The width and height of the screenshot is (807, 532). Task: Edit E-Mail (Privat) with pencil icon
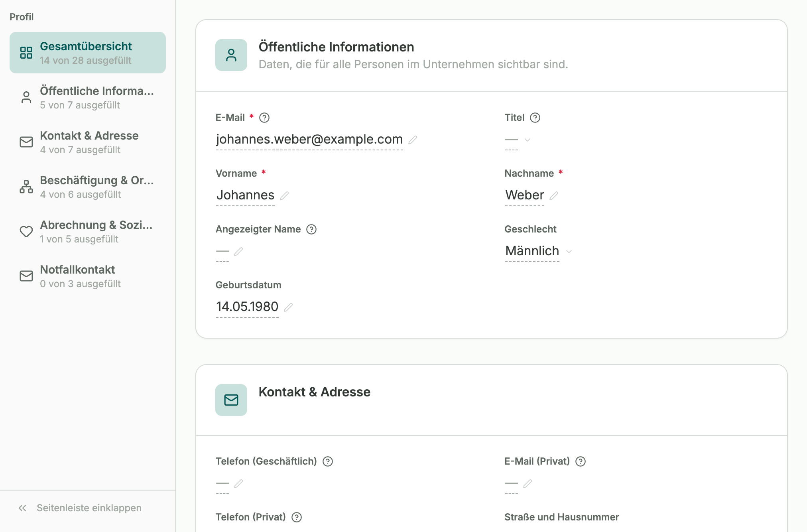coord(528,483)
